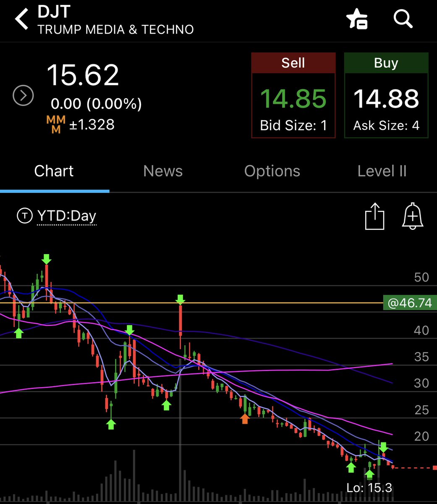Viewport: 437px width, 504px height.
Task: Tap Bid Size: 1 text
Action: (293, 126)
